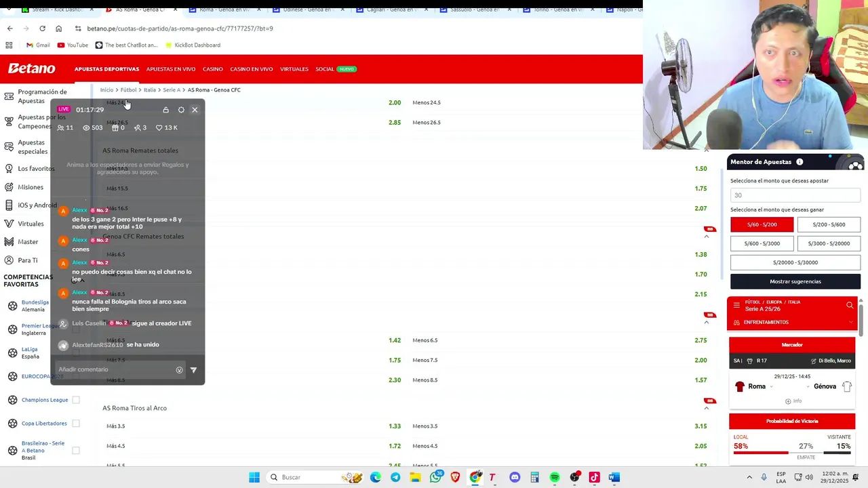This screenshot has height=488, width=868.
Task: Open Brave browser from the taskbar
Action: click(455, 477)
